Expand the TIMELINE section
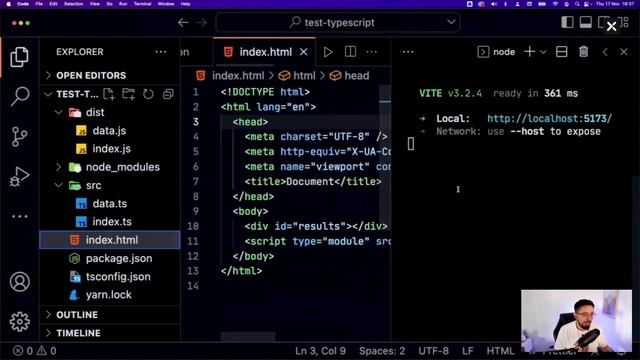 [x=110, y=333]
